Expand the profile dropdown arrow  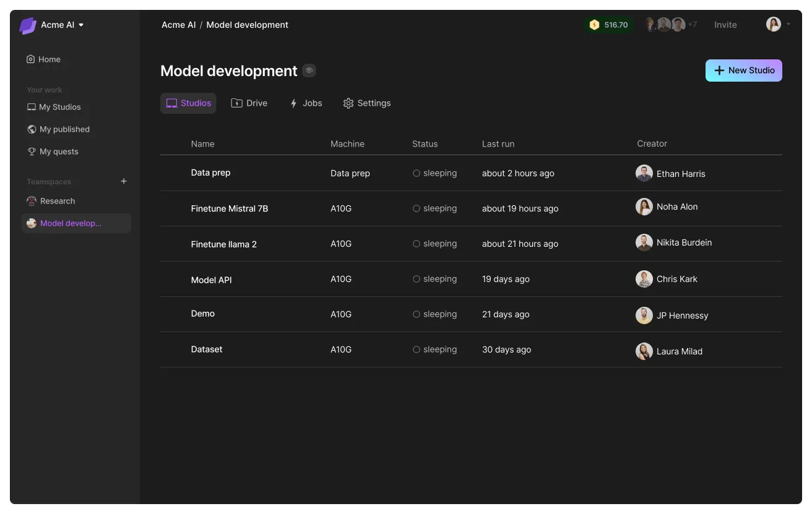pos(788,25)
